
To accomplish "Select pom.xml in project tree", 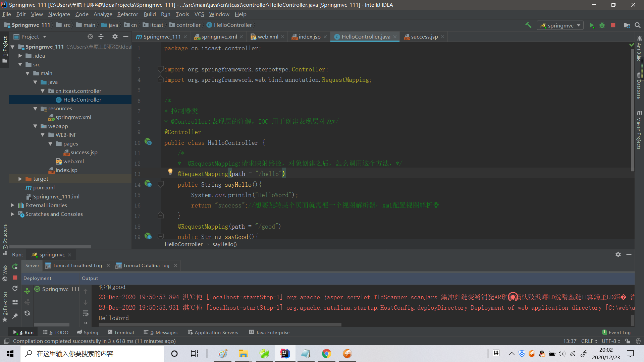I will 44,188.
